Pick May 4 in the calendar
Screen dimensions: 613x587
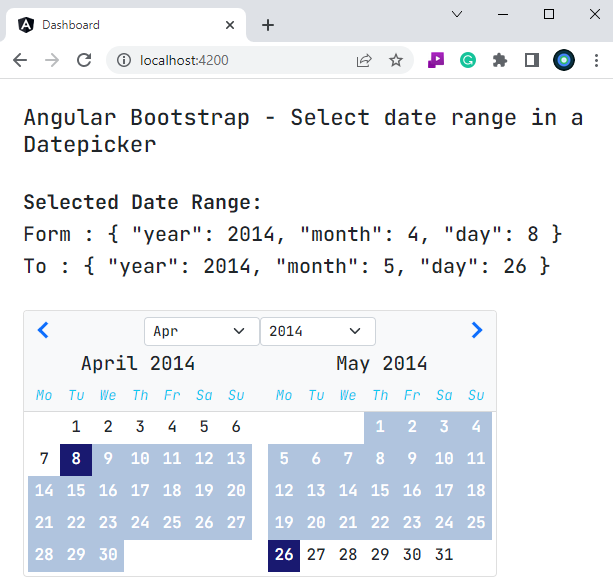click(x=476, y=426)
